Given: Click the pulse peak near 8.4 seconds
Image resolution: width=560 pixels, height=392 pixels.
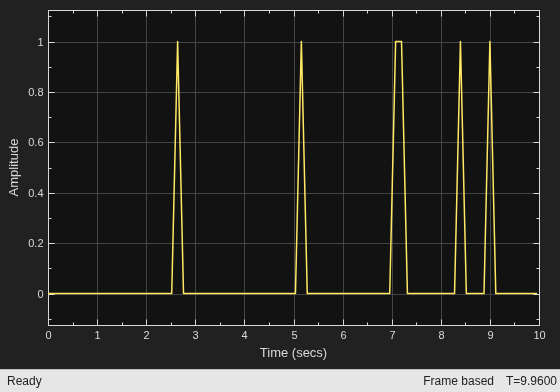Looking at the screenshot, I should (x=460, y=42).
